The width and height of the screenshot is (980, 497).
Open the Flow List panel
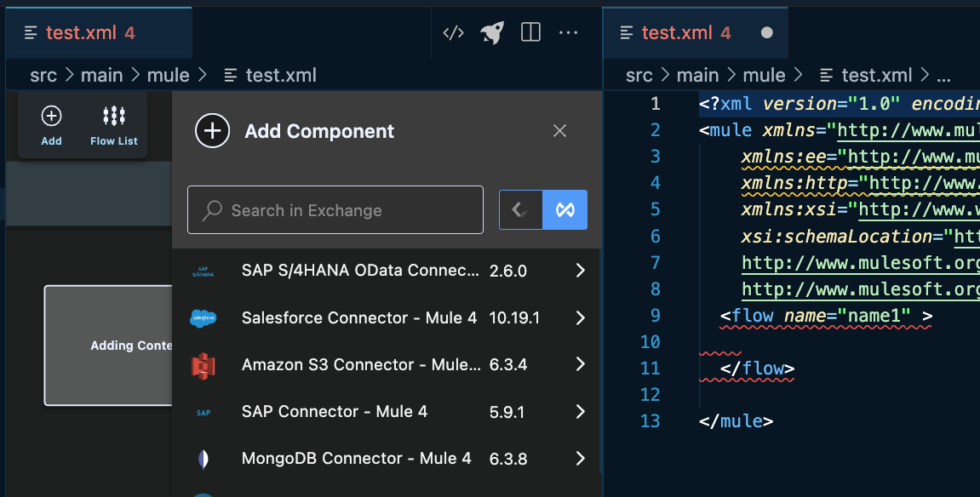point(113,116)
